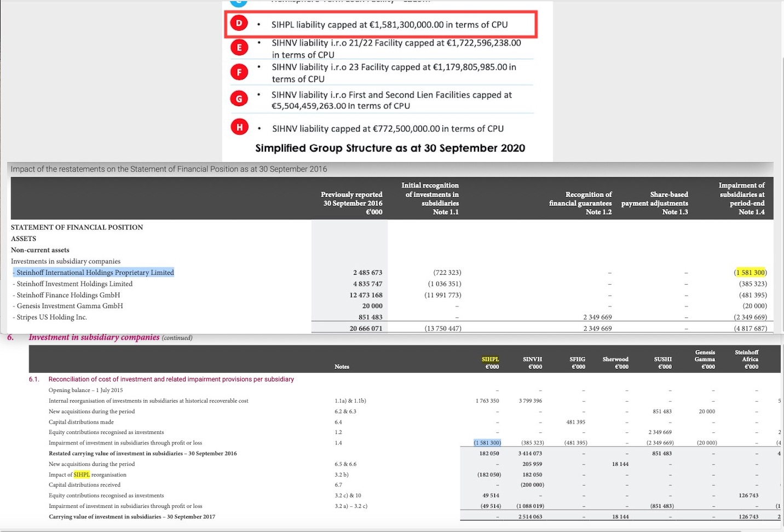
Task: Click the red circle marker labeled E
Action: 239,47
